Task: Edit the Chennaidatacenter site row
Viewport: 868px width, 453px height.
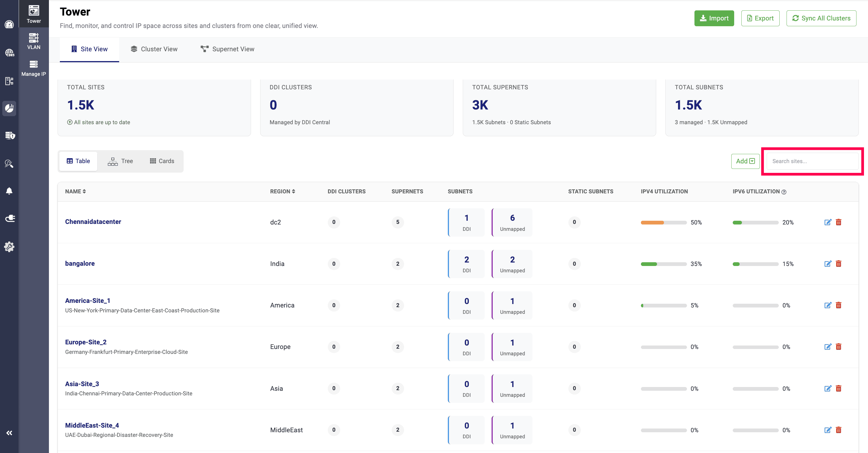Action: (x=828, y=222)
